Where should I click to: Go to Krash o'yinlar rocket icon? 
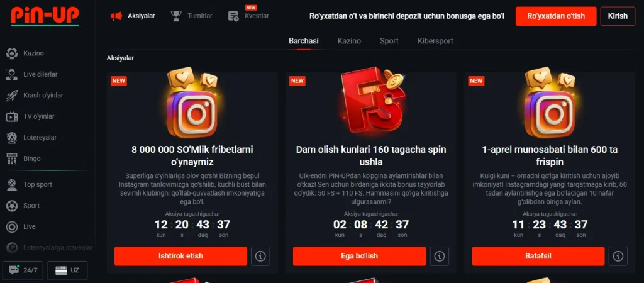click(12, 96)
